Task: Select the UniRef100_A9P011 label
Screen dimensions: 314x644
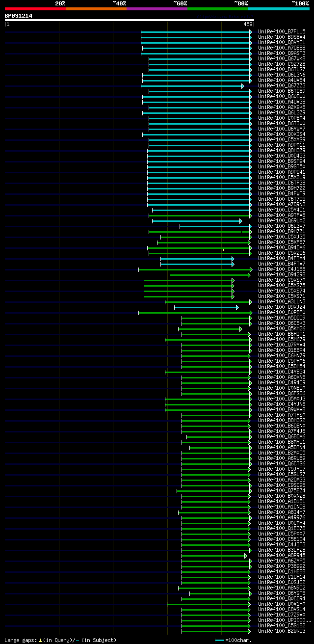Action: (282, 145)
